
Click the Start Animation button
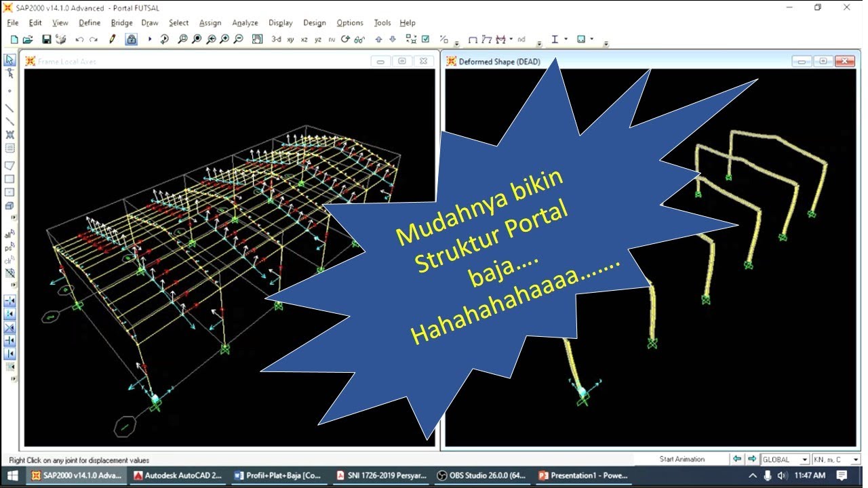[x=682, y=459]
